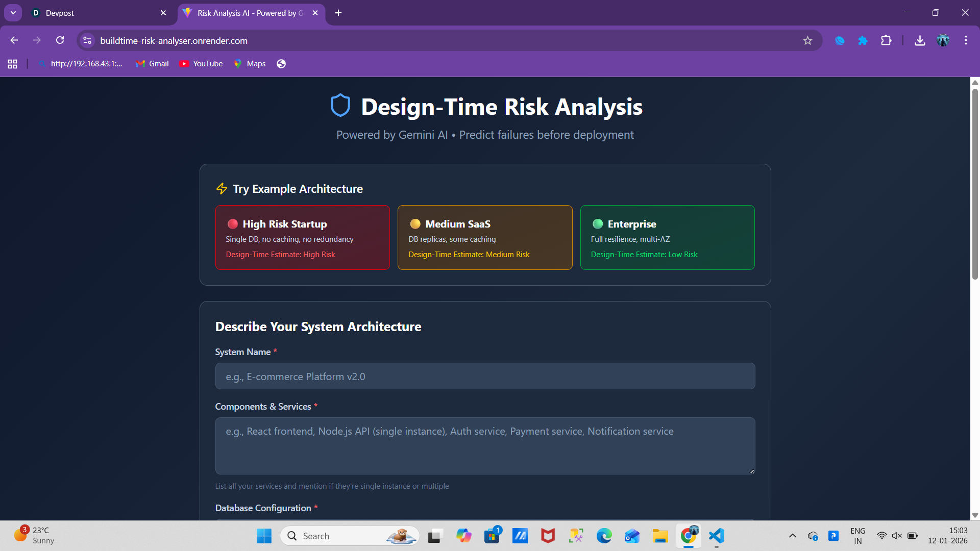Open the YouTube bookmark

tap(201, 64)
